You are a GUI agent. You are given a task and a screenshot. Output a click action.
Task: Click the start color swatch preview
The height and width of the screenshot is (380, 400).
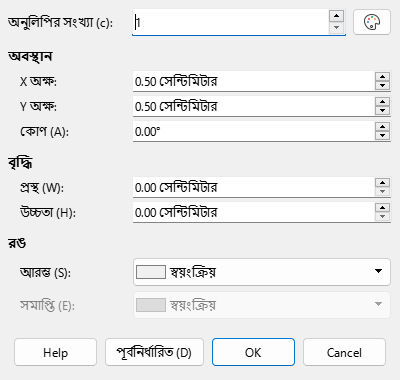[151, 272]
